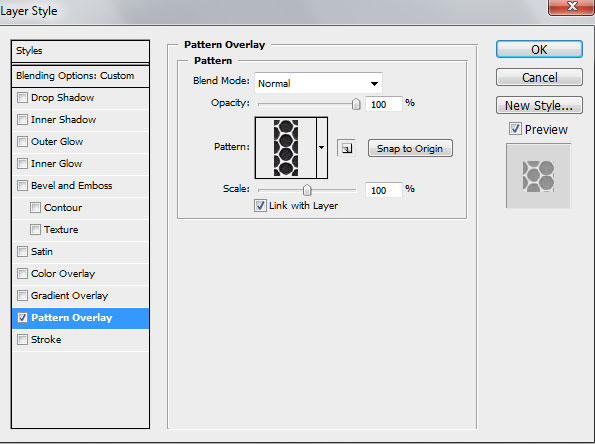Close the Layer Style dialog

(x=571, y=6)
